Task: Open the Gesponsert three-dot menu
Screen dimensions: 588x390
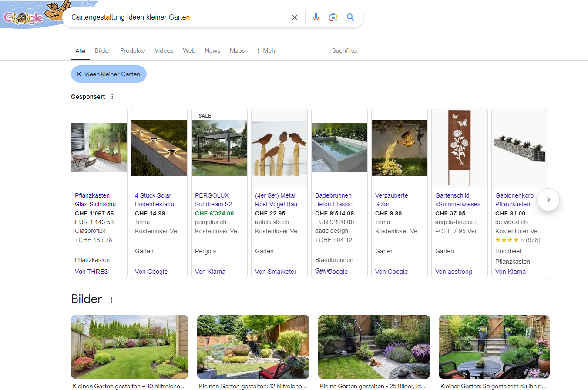Action: [112, 97]
